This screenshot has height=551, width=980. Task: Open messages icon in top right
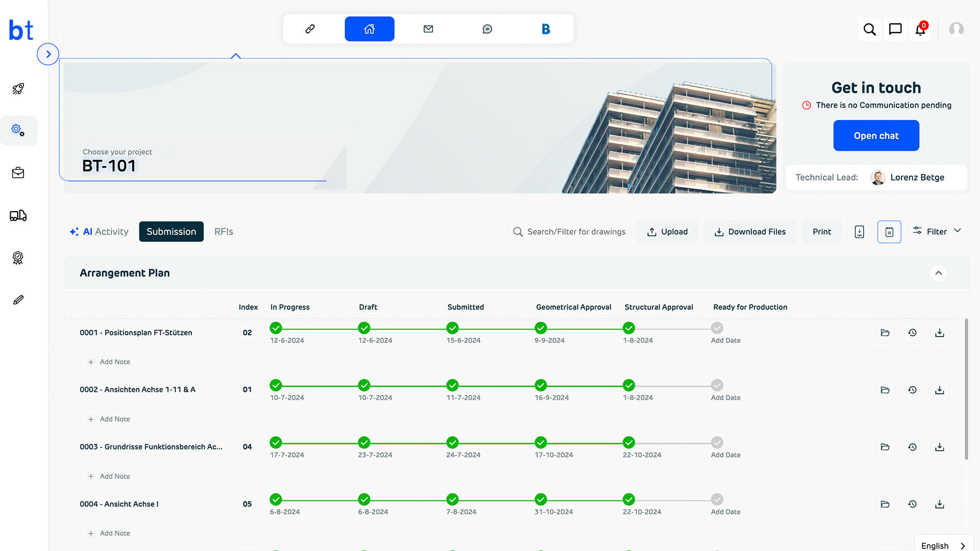click(895, 29)
